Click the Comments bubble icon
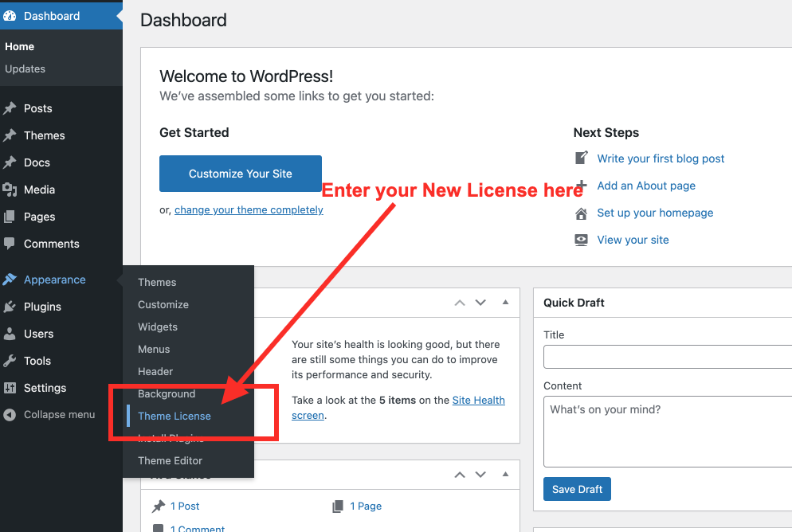Screen dimensions: 792x532 9,244
